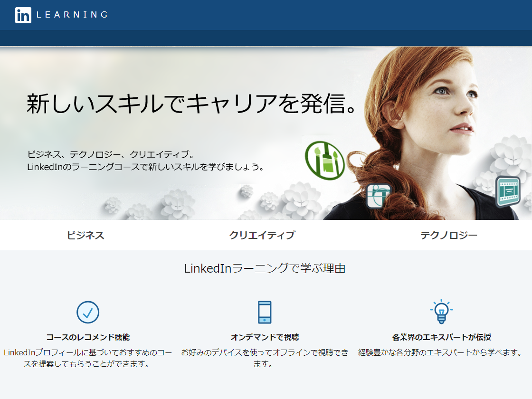Click the green paintbrush icon

(x=325, y=161)
